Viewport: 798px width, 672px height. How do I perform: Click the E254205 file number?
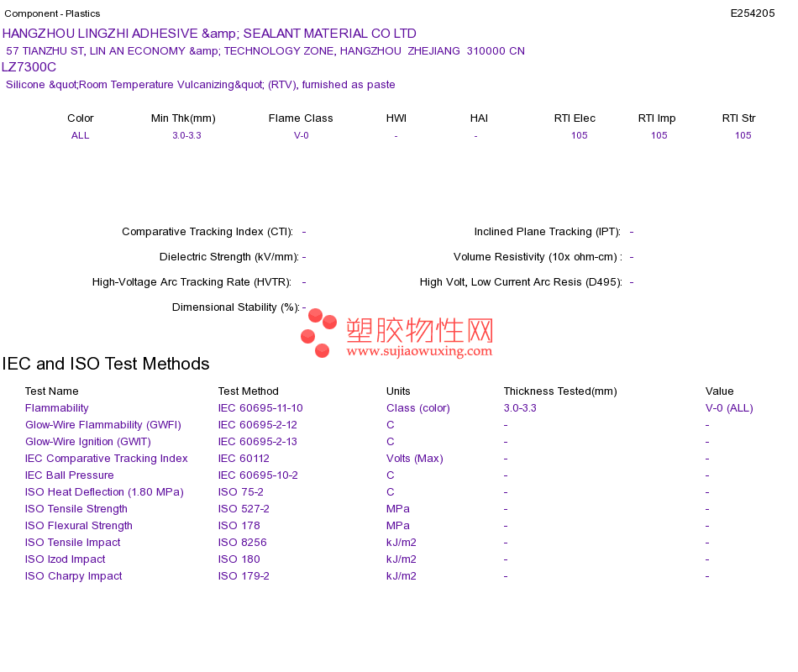[x=752, y=13]
